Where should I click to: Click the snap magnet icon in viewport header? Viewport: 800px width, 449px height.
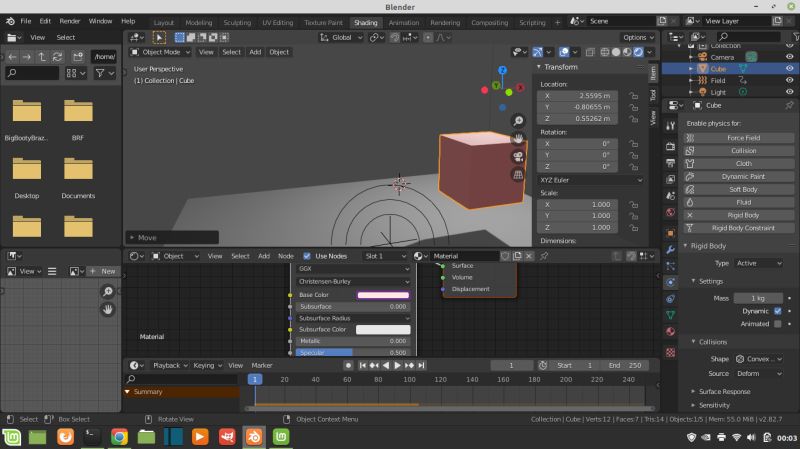(x=395, y=37)
